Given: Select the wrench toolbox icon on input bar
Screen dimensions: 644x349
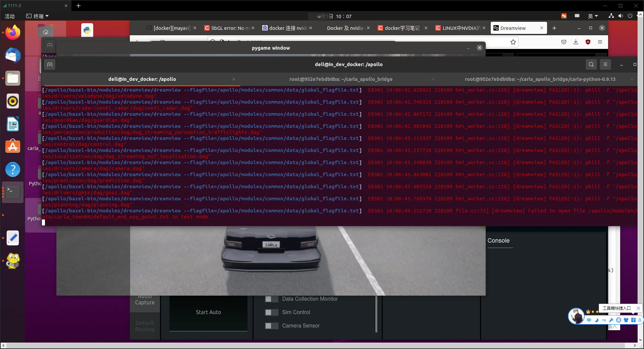Looking at the screenshot, I should pos(611,320).
